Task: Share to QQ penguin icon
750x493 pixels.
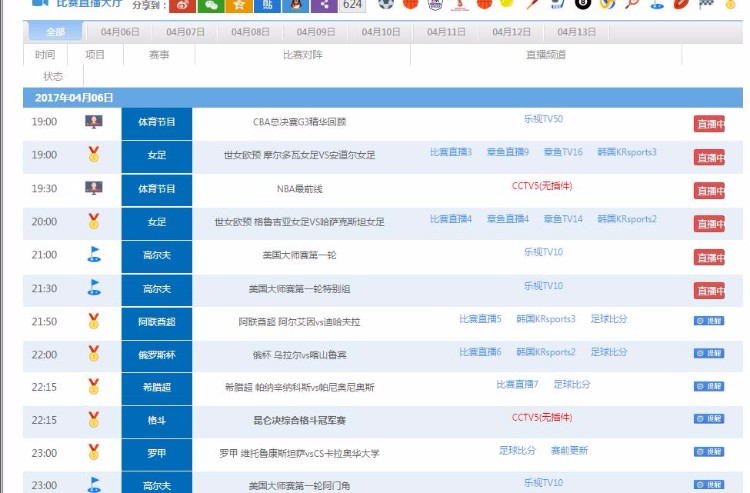Action: click(x=296, y=5)
